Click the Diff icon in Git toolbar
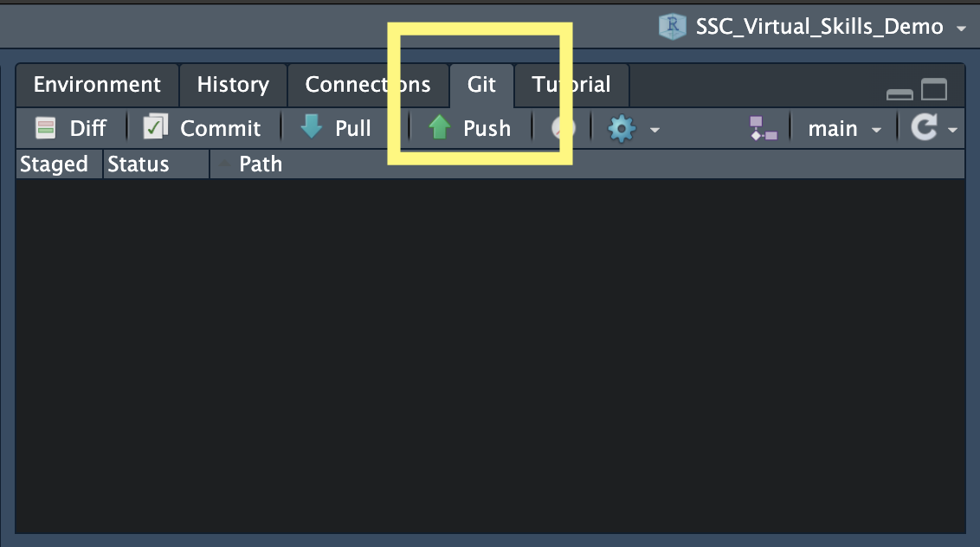 (x=45, y=128)
